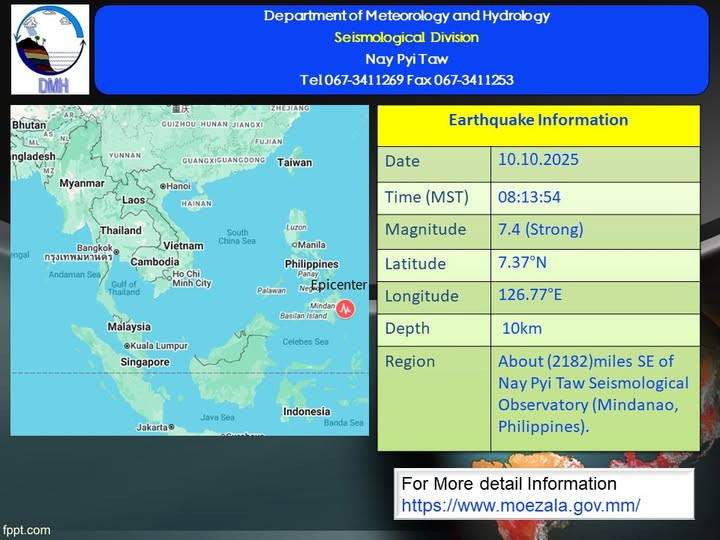Click the Singapore marker on the map
The height and width of the screenshot is (540, 720).
pos(145,361)
